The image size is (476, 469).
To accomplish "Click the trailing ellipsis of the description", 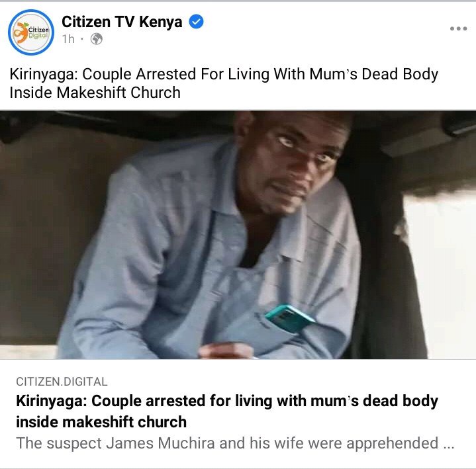I will (449, 444).
